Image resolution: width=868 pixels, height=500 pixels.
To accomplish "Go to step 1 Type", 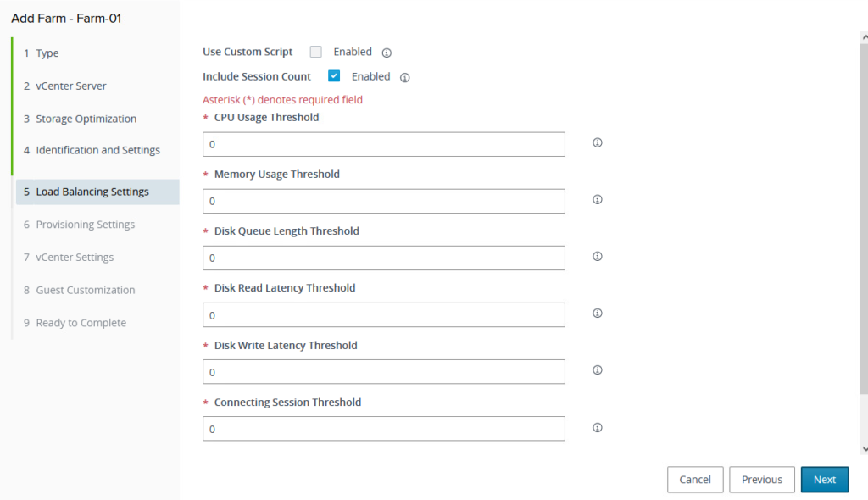I will (x=47, y=53).
